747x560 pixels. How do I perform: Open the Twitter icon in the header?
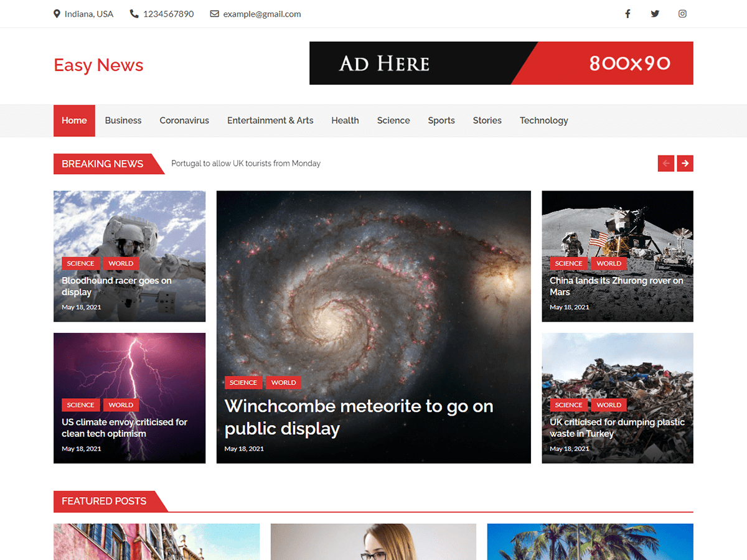click(x=655, y=13)
